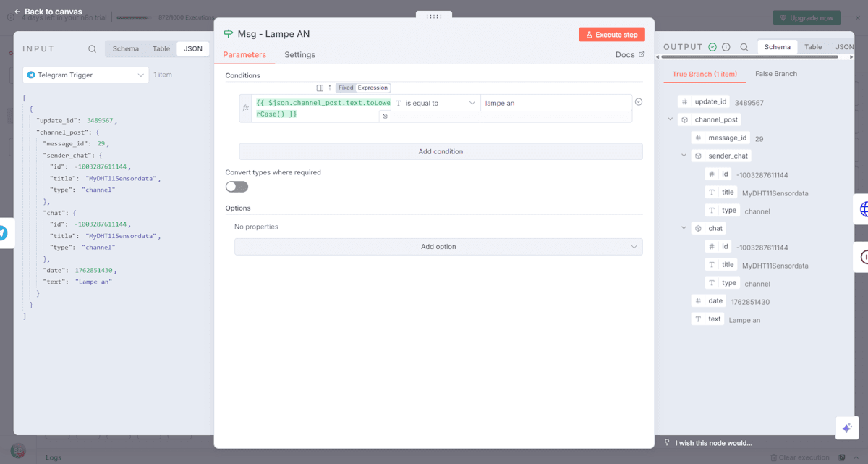
Task: Click the Execute step button
Action: (x=611, y=35)
